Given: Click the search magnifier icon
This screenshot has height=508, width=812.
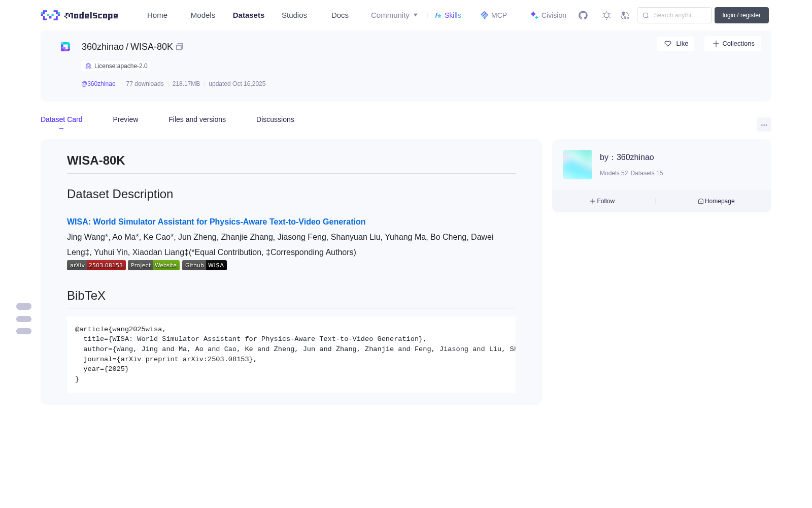Looking at the screenshot, I should point(646,15).
